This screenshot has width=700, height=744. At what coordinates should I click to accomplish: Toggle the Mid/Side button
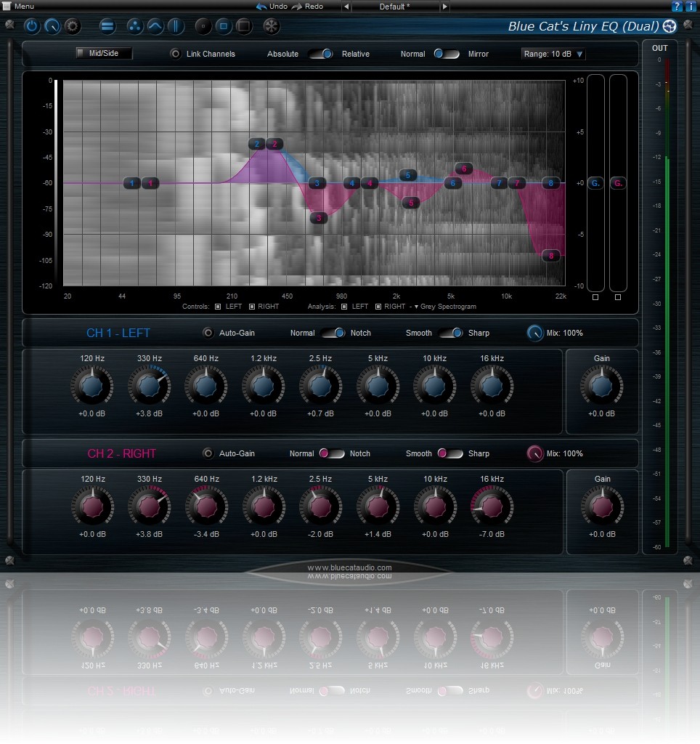click(x=104, y=53)
